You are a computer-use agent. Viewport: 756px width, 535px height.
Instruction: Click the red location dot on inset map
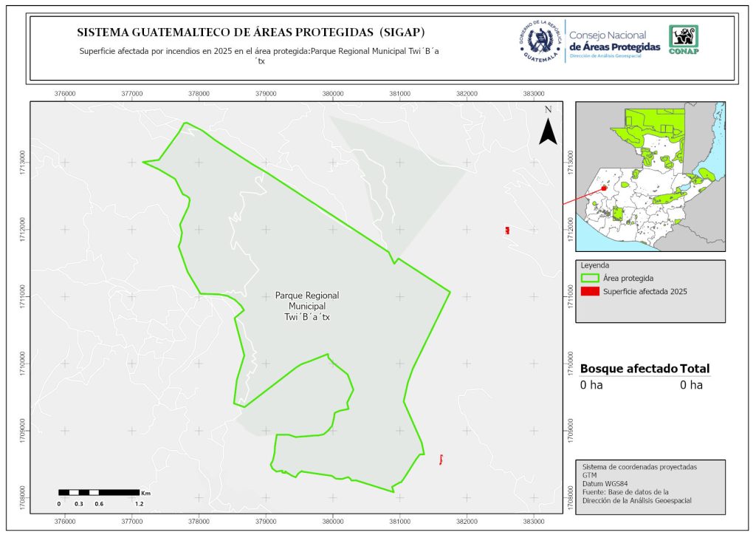click(x=604, y=188)
